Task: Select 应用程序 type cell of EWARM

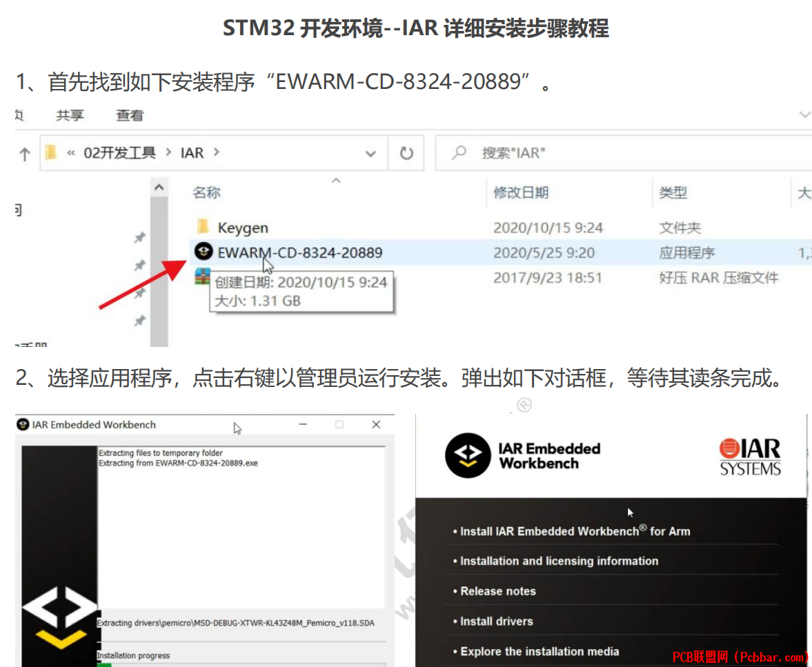Action: point(686,252)
